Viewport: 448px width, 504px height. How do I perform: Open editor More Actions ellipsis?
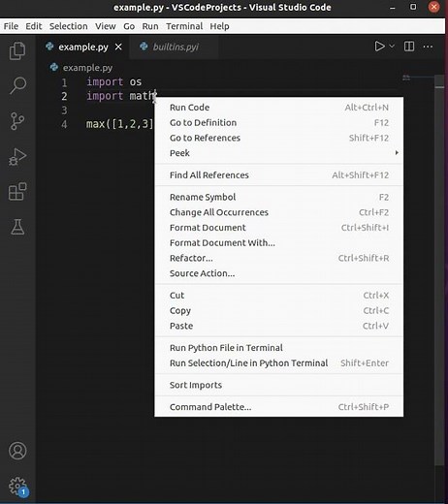428,47
